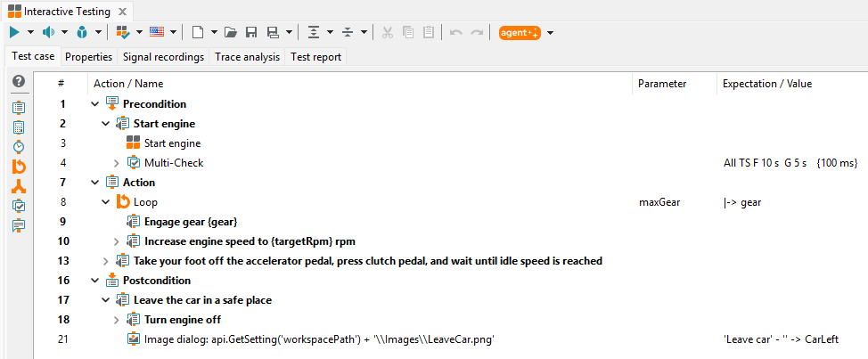Click the maxGear parameter cell
The width and height of the screenshot is (868, 359).
point(659,202)
